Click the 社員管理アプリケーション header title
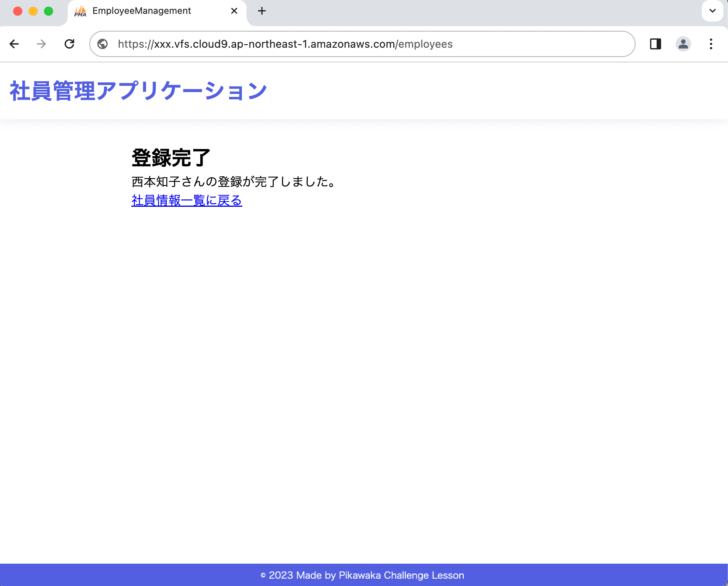 click(x=138, y=91)
